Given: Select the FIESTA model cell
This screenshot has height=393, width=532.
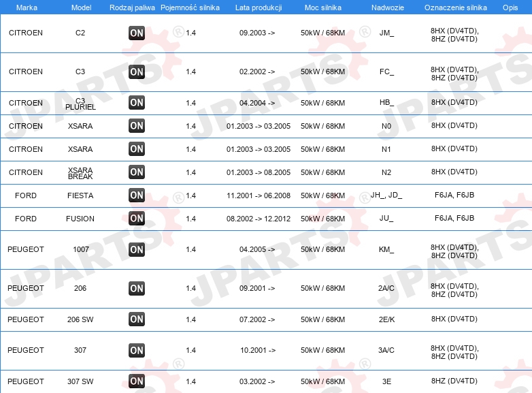Looking at the screenshot, I should 80,195.
